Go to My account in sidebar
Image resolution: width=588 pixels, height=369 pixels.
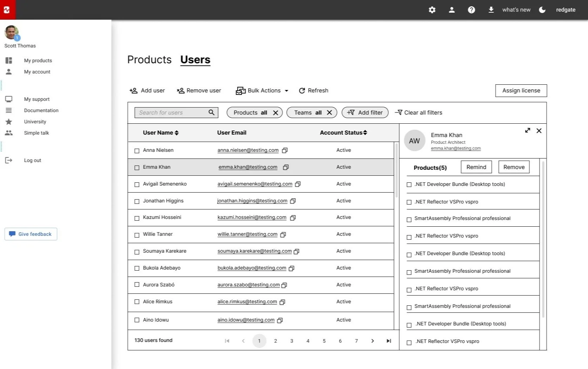pos(37,72)
